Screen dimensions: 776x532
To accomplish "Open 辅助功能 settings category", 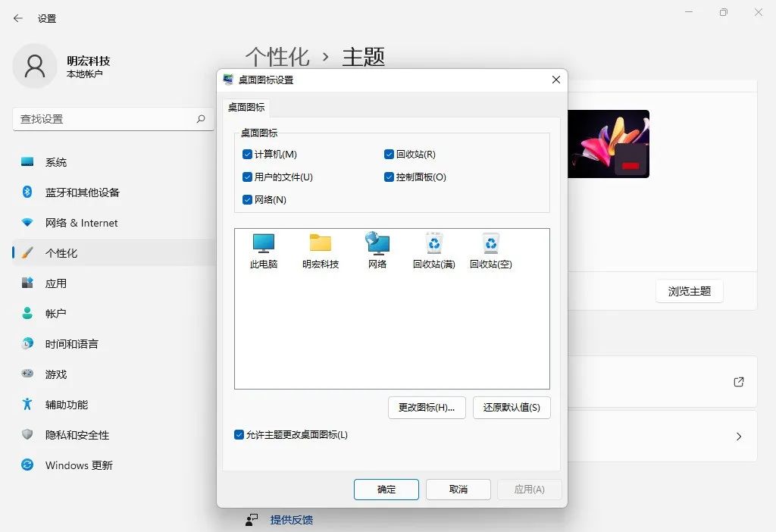I will [113, 405].
